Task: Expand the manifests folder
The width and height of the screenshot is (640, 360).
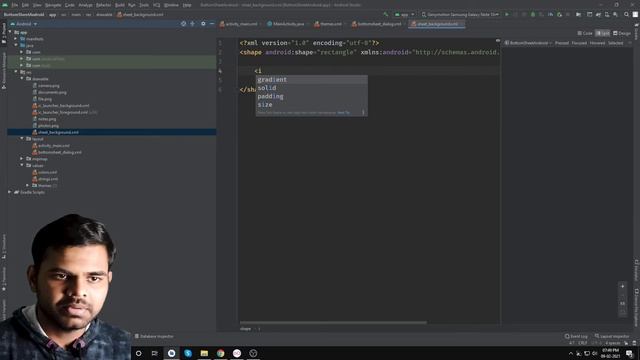Action: tap(16, 38)
